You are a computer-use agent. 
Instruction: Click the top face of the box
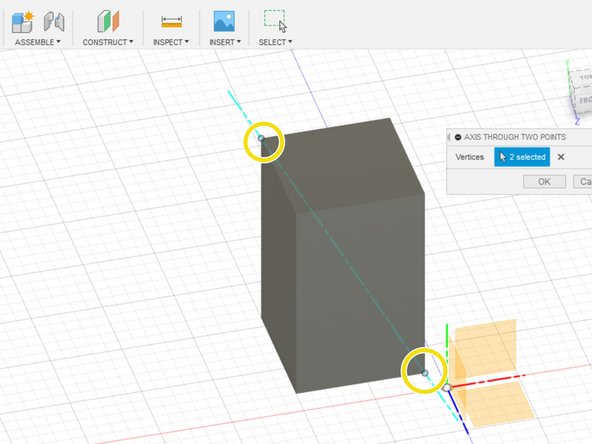[343, 166]
